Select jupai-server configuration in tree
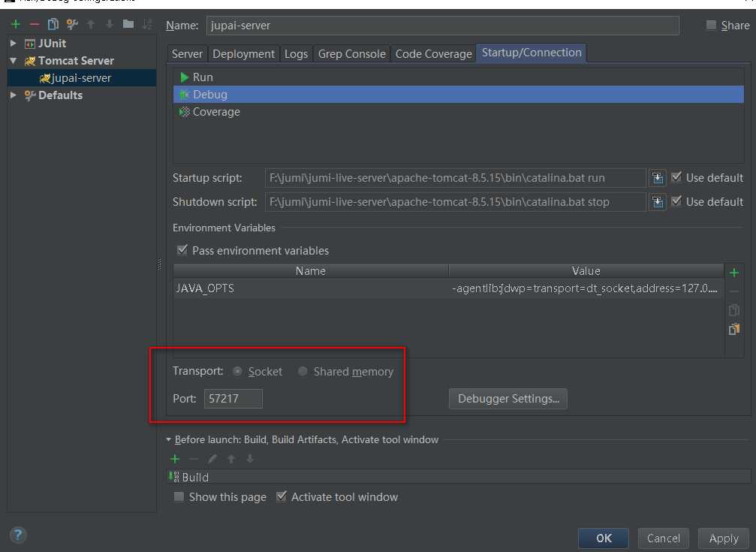The image size is (756, 552). (x=82, y=78)
